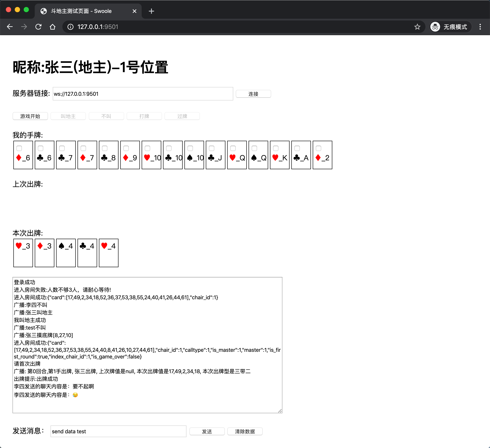Check the heart K card
The height and width of the screenshot is (448, 490).
coord(276,148)
